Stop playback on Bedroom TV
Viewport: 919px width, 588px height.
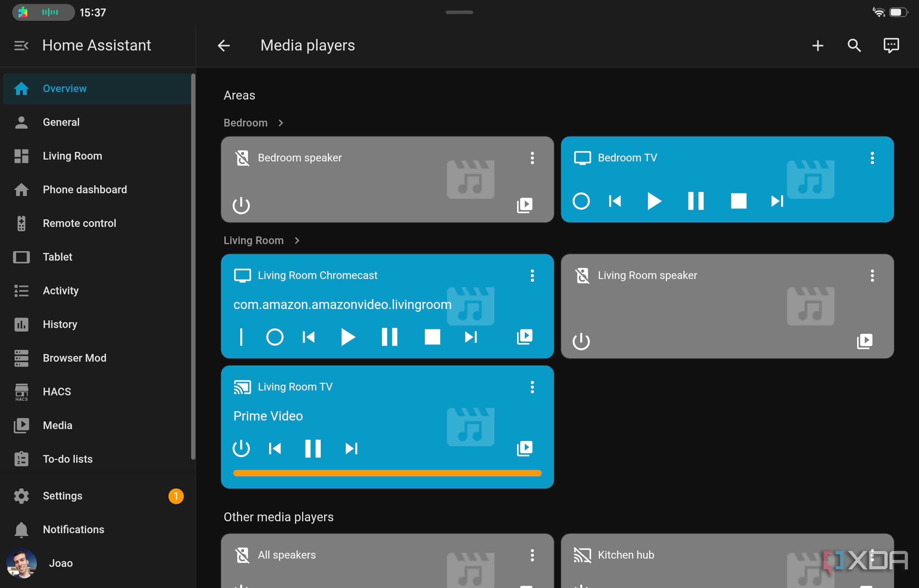click(738, 201)
